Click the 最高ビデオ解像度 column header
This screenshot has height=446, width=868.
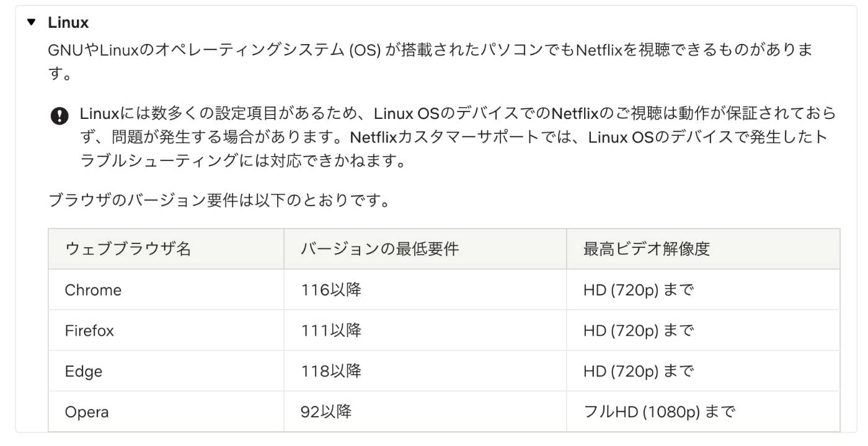coord(646,249)
